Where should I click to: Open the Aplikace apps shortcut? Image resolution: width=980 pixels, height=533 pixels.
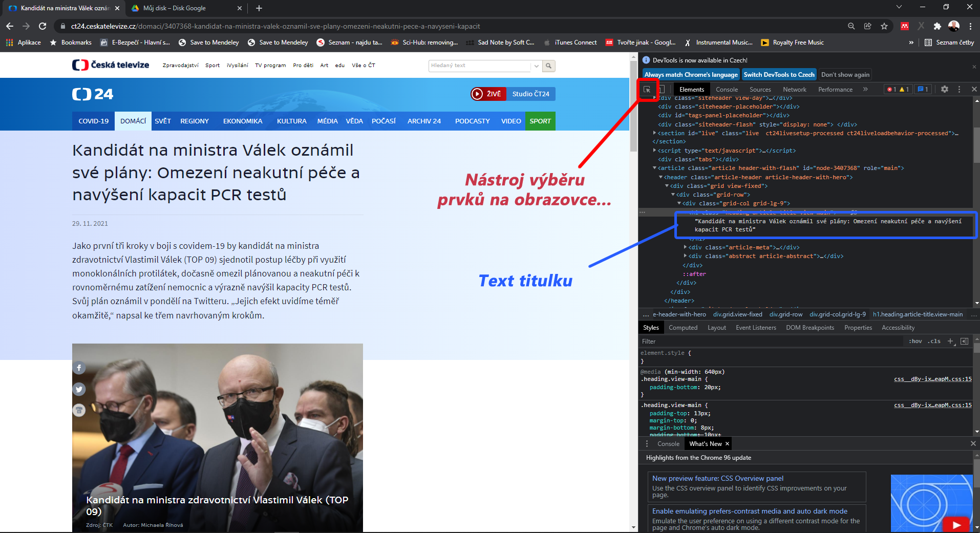coord(24,42)
